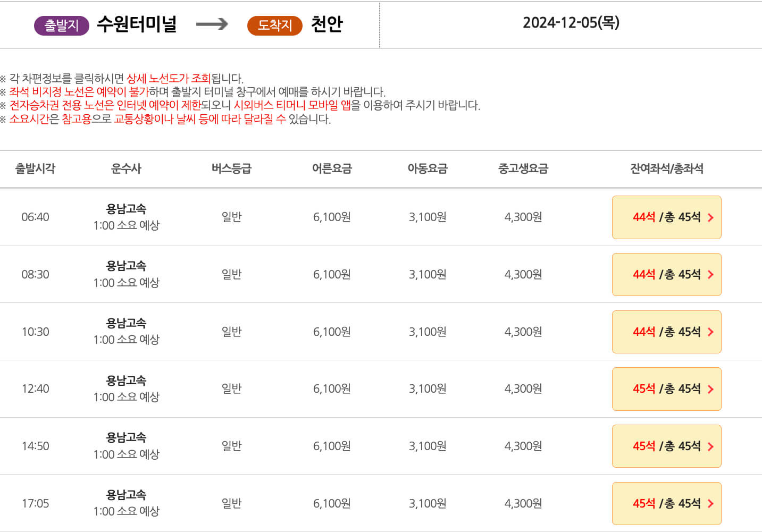Select the 08:30 schedule row
The height and width of the screenshot is (532, 762).
(372, 274)
